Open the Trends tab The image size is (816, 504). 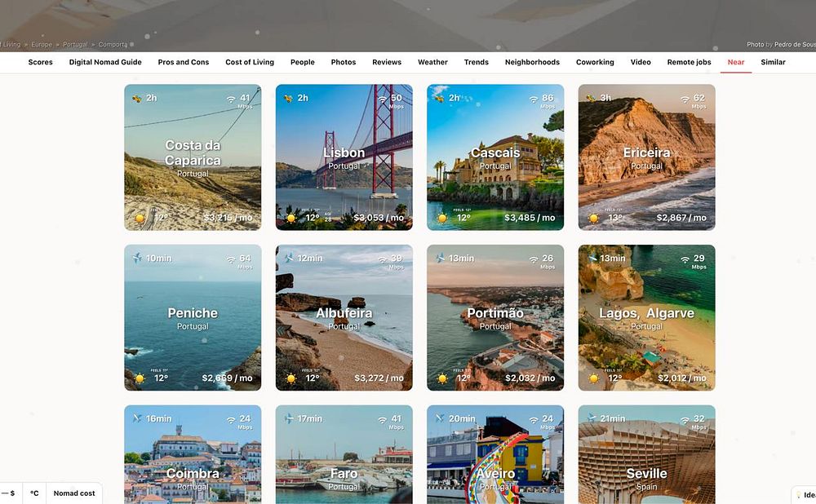point(477,62)
